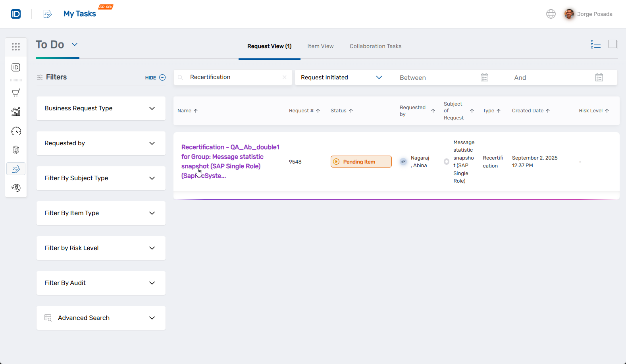626x364 pixels.
Task: Toggle the card view layout icon
Action: 613,44
